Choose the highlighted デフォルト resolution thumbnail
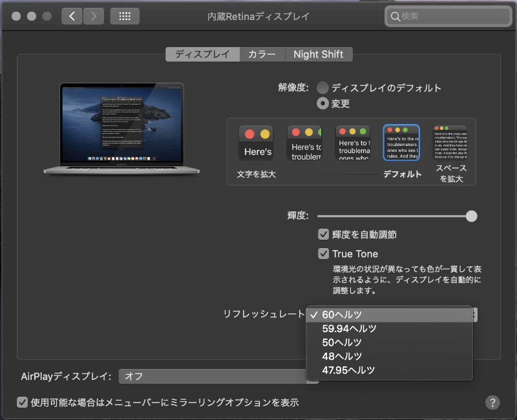Viewport: 517px width, 420px height. pyautogui.click(x=401, y=143)
